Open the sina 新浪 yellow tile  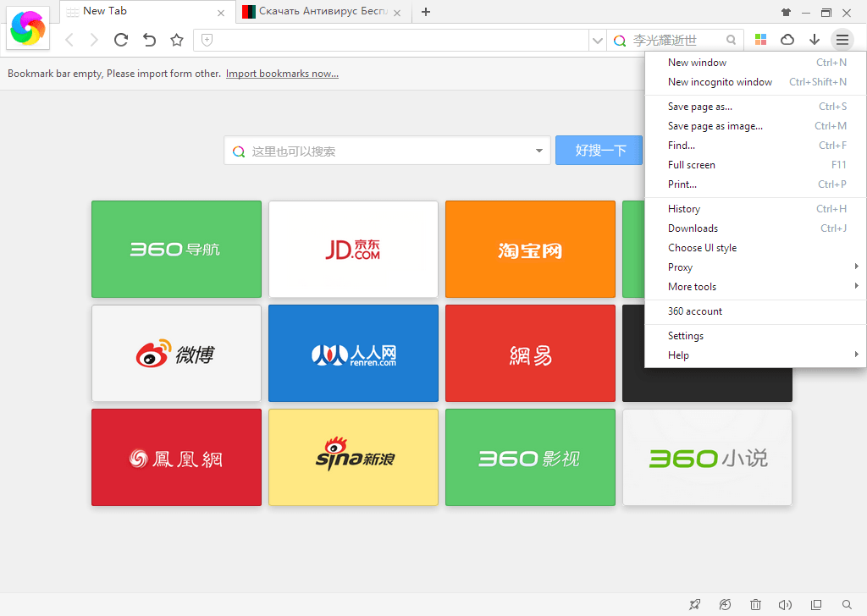(x=353, y=458)
